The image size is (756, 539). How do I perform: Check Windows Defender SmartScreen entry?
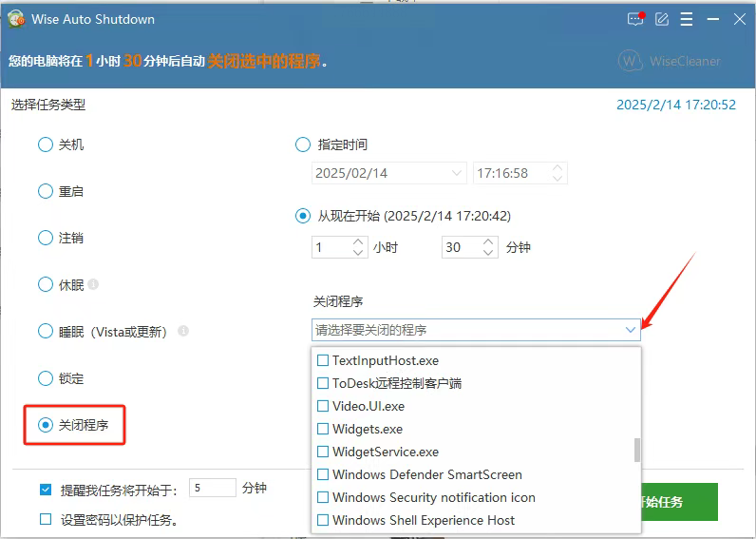(323, 474)
